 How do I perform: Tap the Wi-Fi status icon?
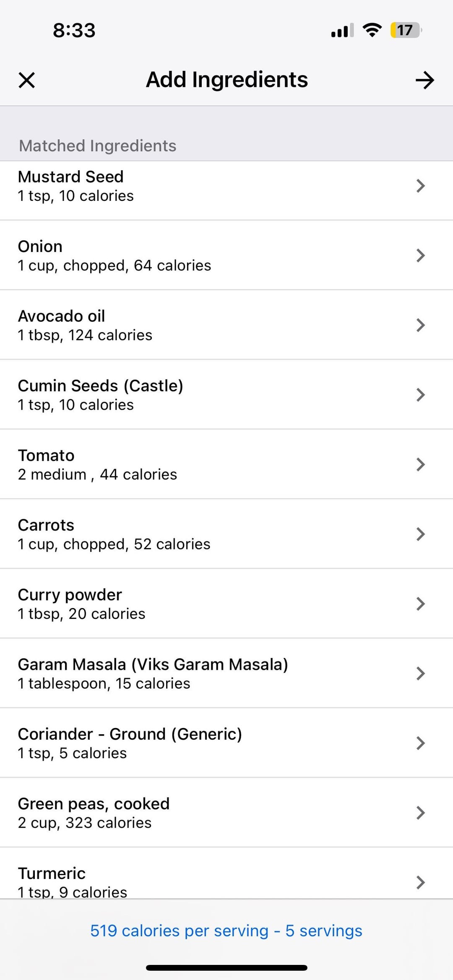pos(372,30)
